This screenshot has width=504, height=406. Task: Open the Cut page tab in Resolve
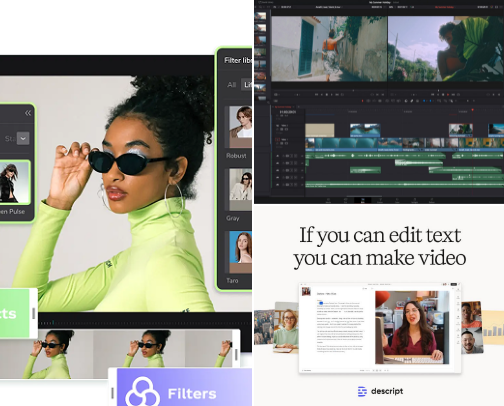[x=345, y=200]
